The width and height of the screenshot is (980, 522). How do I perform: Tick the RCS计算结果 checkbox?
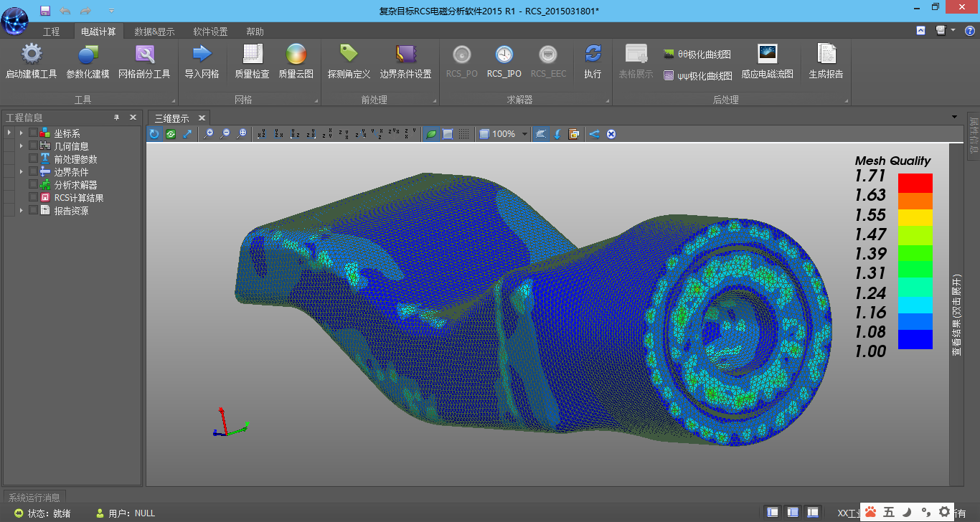pos(33,198)
